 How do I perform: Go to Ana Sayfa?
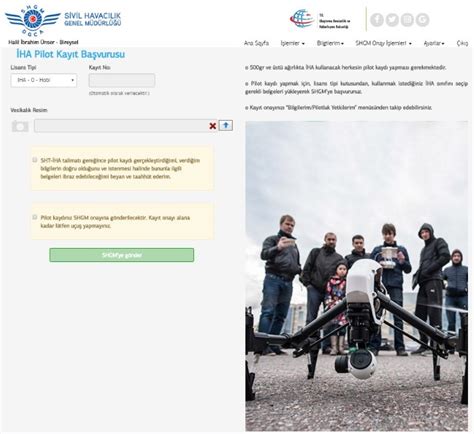[x=256, y=43]
